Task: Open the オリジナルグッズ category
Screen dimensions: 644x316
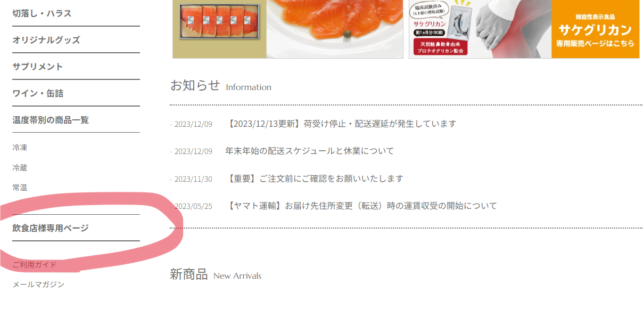Action: [x=46, y=40]
